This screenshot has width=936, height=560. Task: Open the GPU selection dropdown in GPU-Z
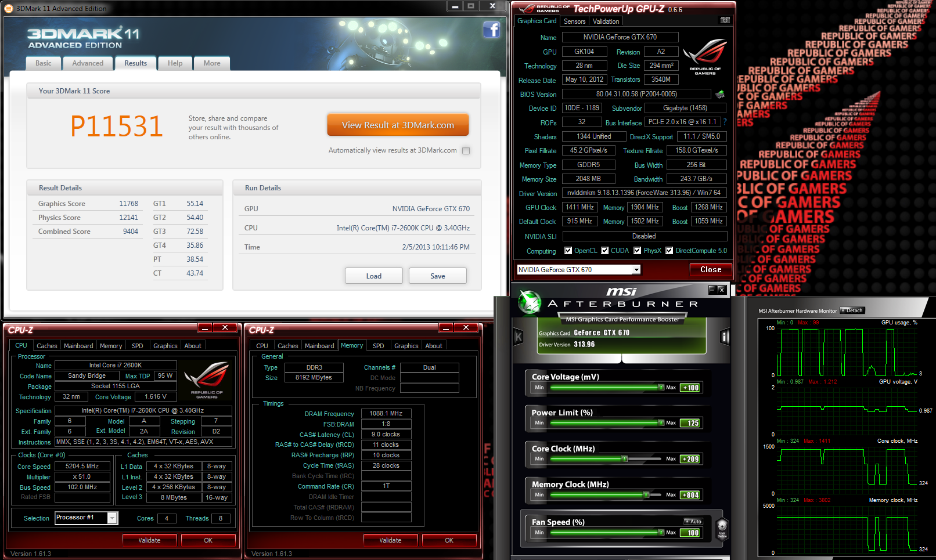point(636,269)
